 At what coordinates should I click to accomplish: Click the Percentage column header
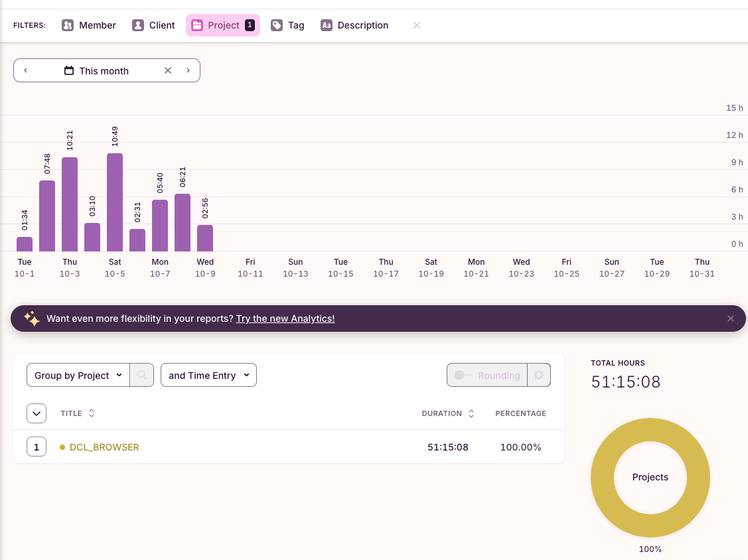[520, 413]
